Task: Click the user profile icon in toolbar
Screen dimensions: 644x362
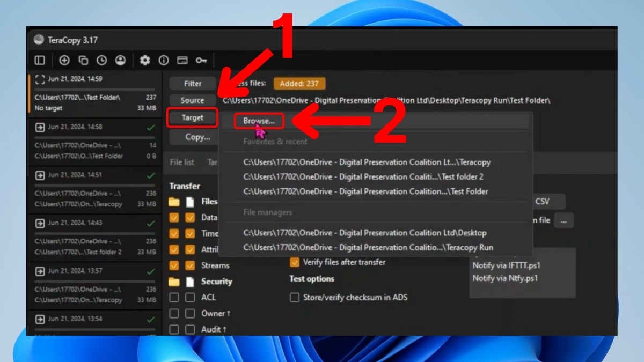Action: pos(120,60)
